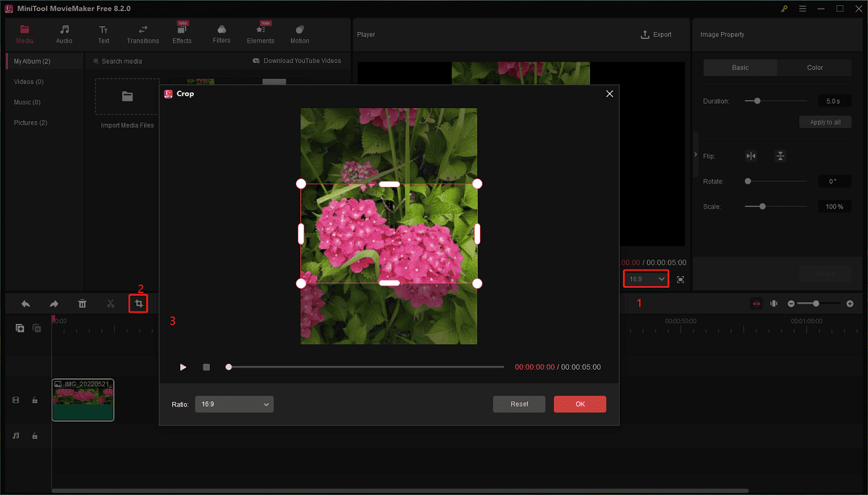The height and width of the screenshot is (495, 868).
Task: Click the 5.0 s duration field
Action: click(x=834, y=101)
